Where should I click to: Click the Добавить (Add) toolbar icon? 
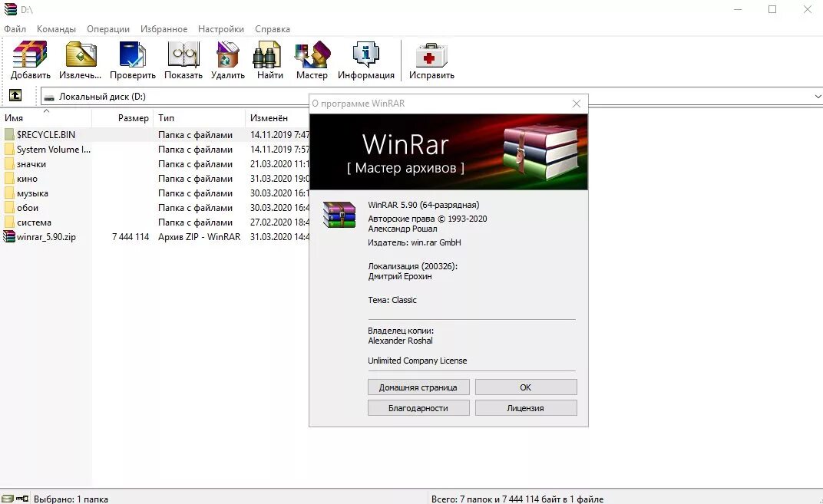pos(30,54)
